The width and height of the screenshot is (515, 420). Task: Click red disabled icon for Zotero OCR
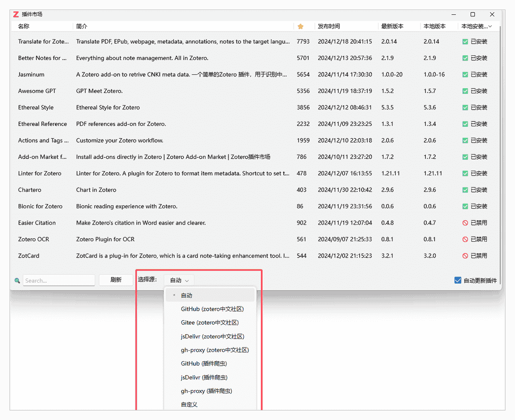[465, 239]
